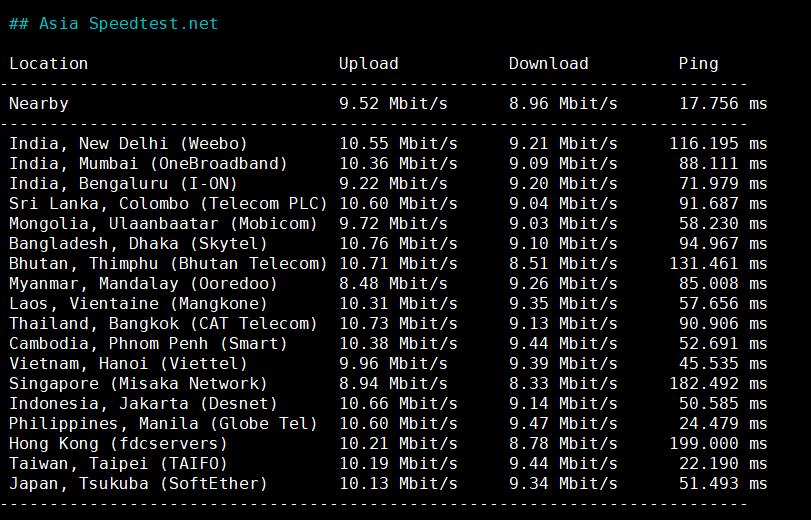Click Bhutan, Thimphu (Bhutan Telecom) entry
Screen dimensions: 811x520
pos(168,263)
